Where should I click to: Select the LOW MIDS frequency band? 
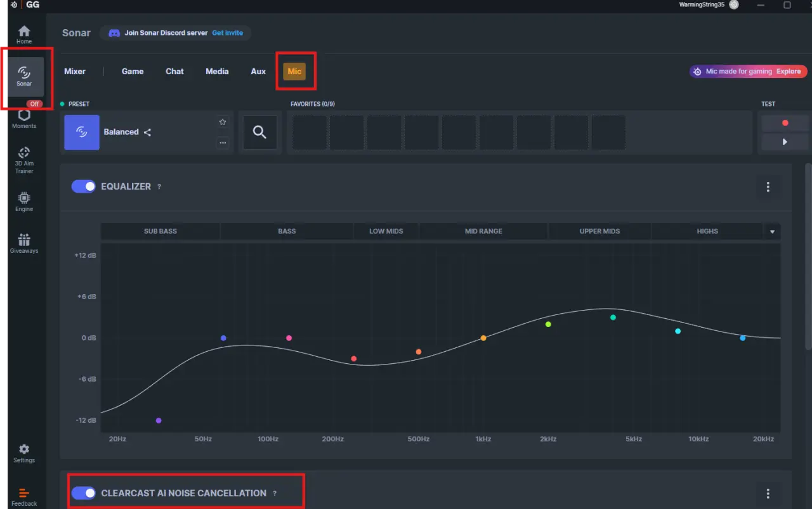[x=386, y=231]
